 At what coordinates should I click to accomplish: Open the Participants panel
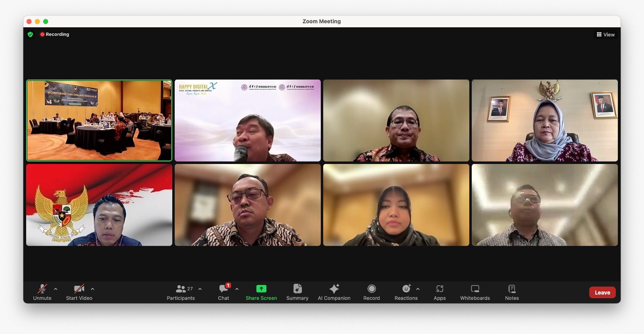(x=181, y=292)
